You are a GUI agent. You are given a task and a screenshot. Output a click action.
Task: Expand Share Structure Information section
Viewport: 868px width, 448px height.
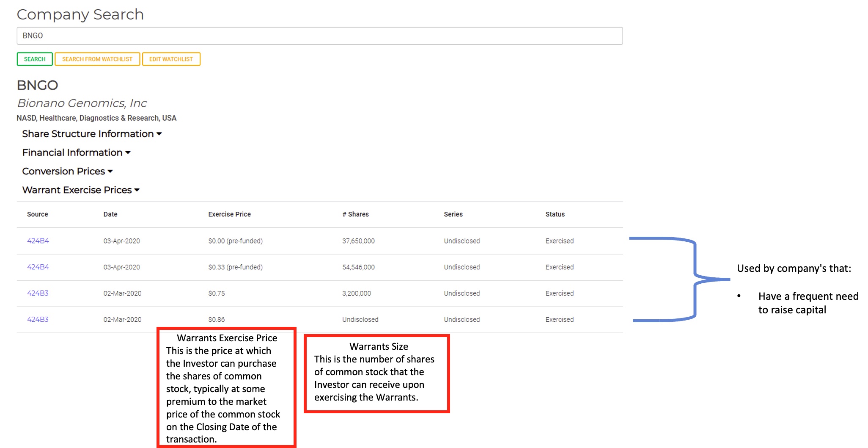[92, 134]
